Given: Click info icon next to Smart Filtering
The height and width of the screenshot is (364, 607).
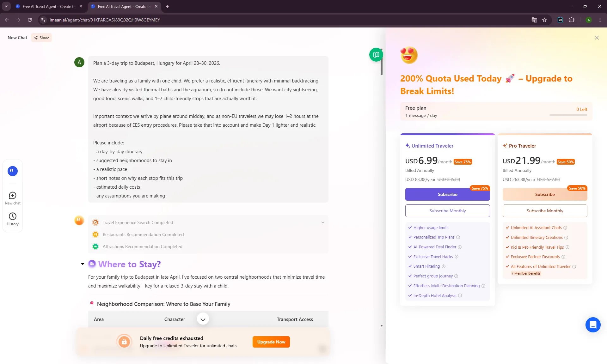Looking at the screenshot, I should 444,266.
